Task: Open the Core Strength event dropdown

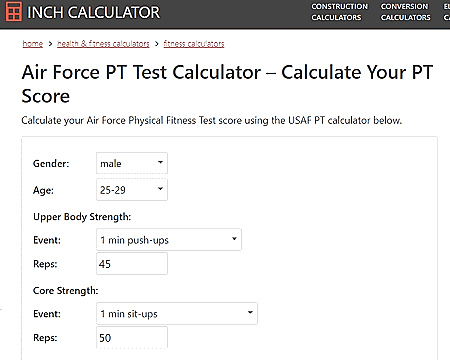Action: point(177,313)
